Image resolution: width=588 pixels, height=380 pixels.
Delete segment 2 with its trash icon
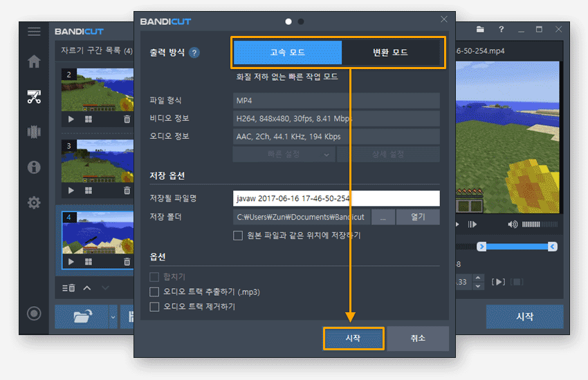click(x=127, y=120)
